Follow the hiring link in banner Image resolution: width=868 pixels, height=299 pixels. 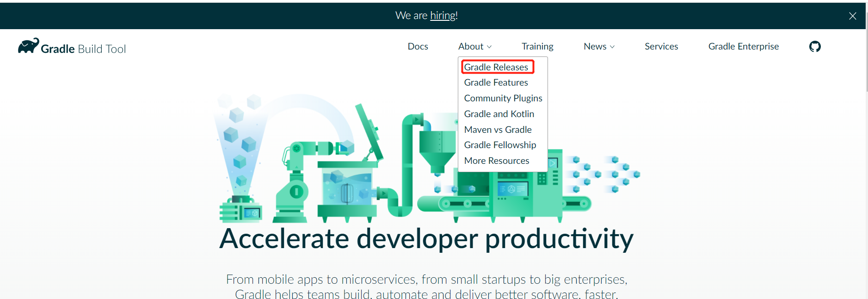click(x=443, y=15)
